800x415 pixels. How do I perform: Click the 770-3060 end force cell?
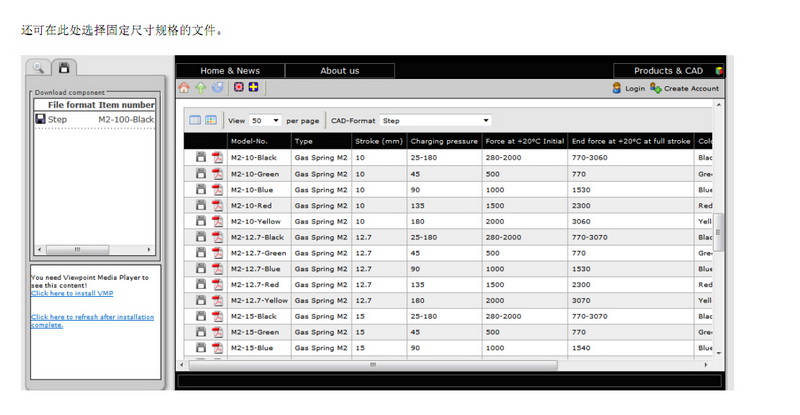(x=631, y=158)
